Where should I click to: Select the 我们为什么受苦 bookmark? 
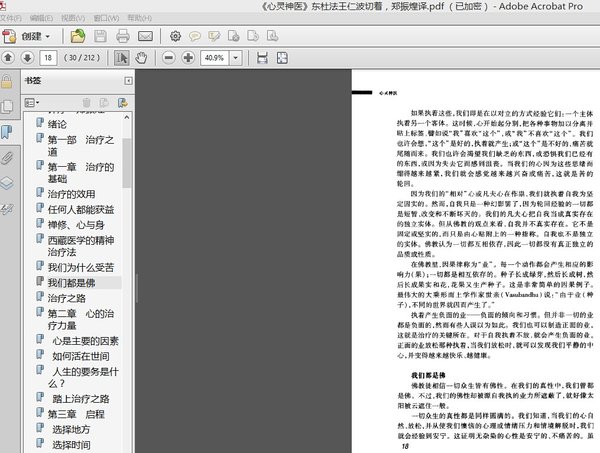click(x=81, y=267)
